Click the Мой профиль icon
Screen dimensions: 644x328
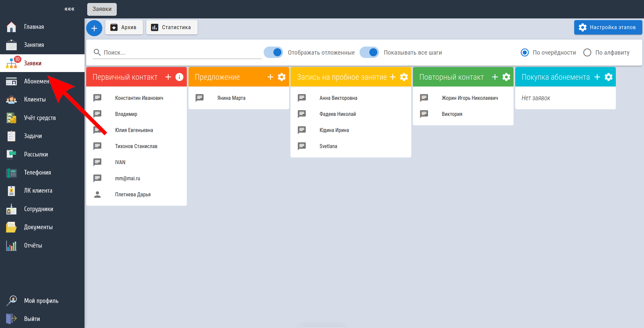click(11, 301)
